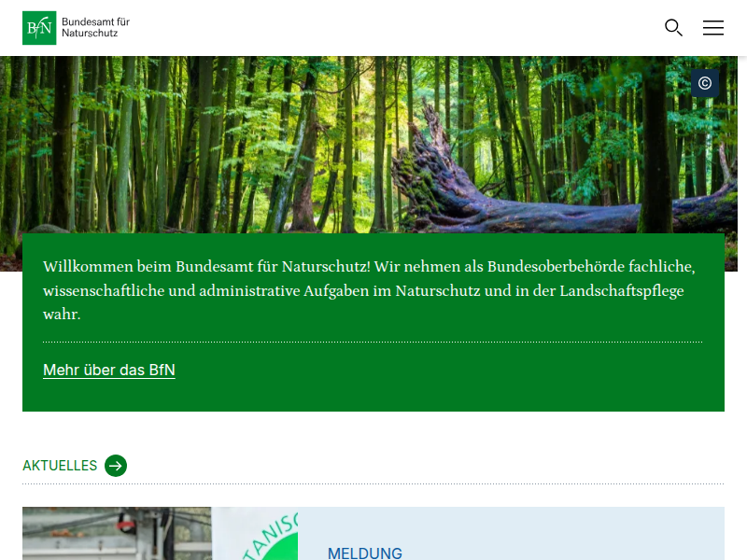Click the MELDUNG label on news card
747x560 pixels.
coord(365,553)
